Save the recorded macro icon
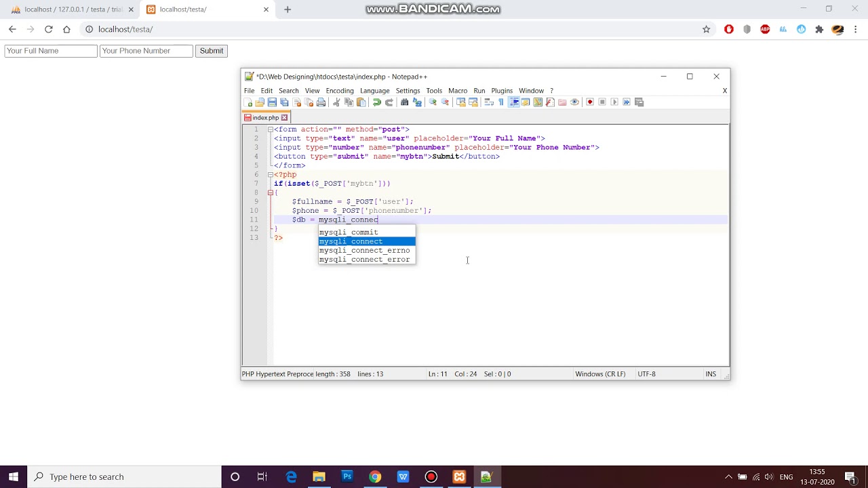This screenshot has width=868, height=488. (x=639, y=102)
